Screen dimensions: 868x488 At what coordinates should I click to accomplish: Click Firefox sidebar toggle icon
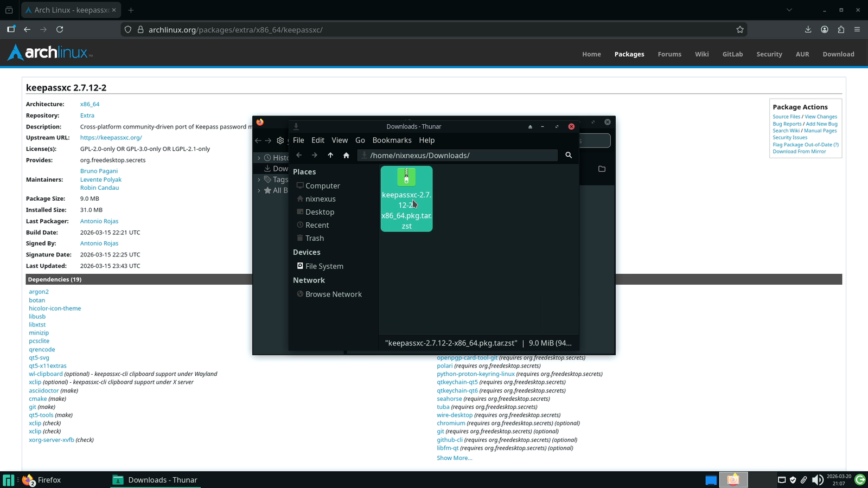coord(11,29)
